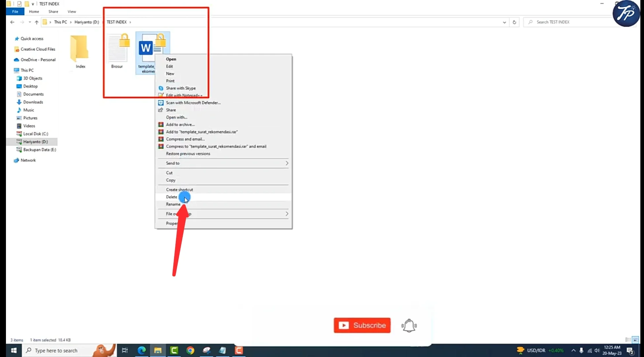Switch to large icons view layout
644x357 pixels.
635,340
